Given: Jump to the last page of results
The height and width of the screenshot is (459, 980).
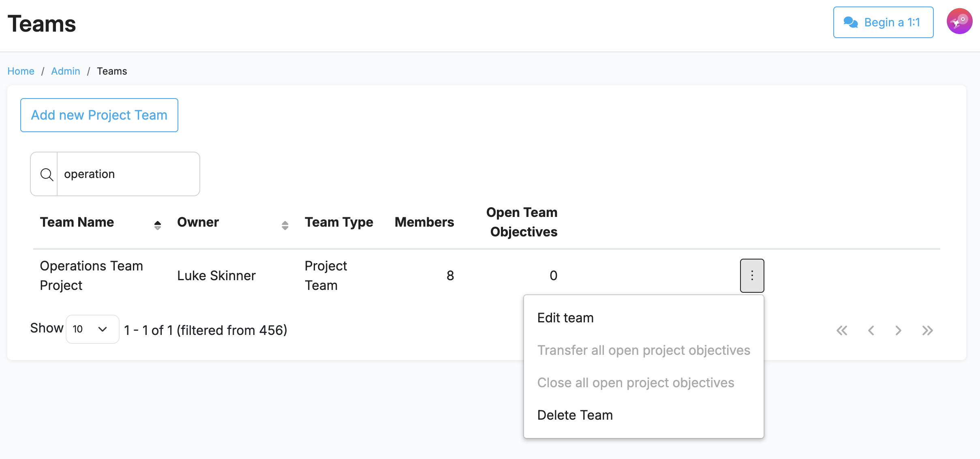Looking at the screenshot, I should click(x=927, y=330).
